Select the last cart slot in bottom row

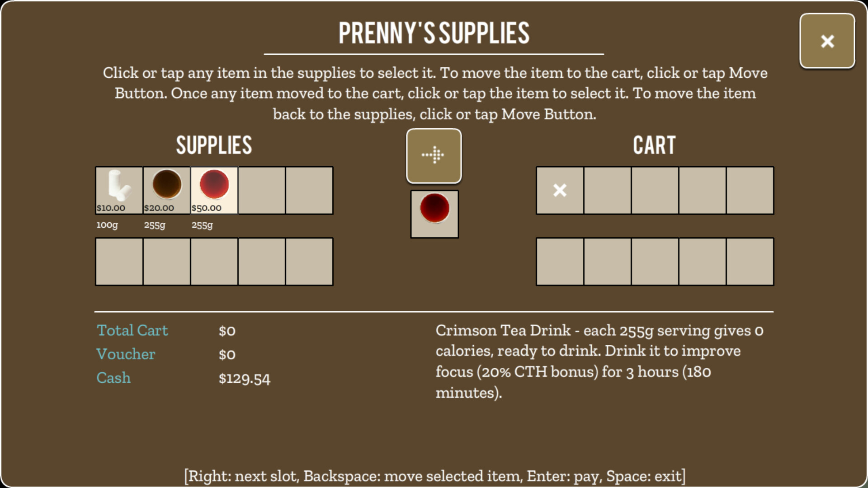pos(750,262)
